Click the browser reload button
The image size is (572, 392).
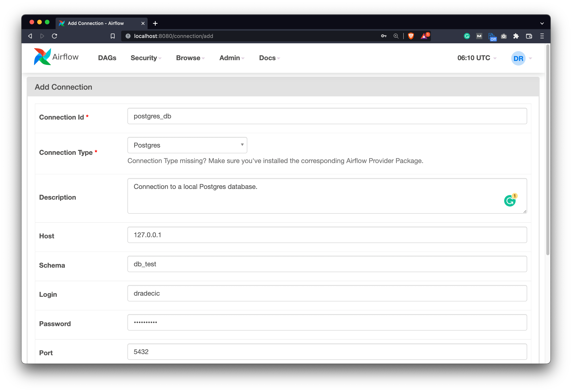tap(54, 36)
